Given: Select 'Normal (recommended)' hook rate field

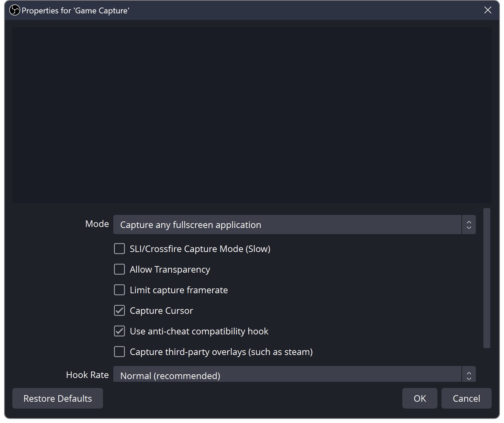Looking at the screenshot, I should click(240, 375).
